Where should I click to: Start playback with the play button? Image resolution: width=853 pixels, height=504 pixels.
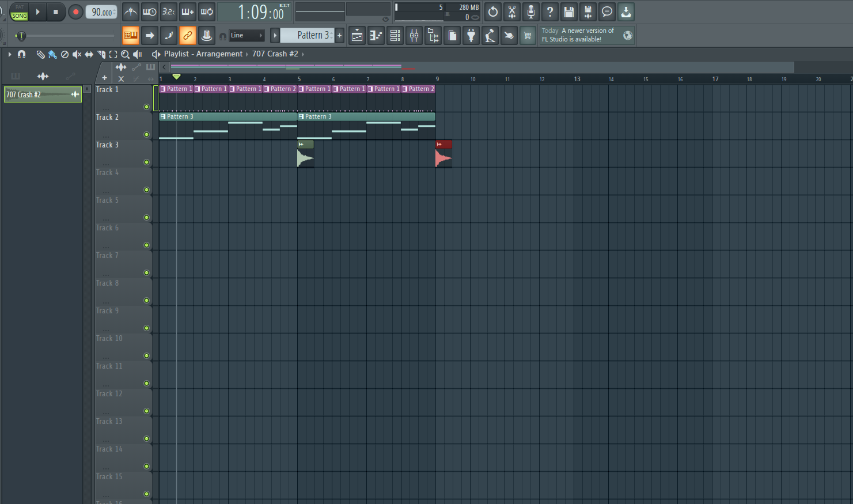37,12
